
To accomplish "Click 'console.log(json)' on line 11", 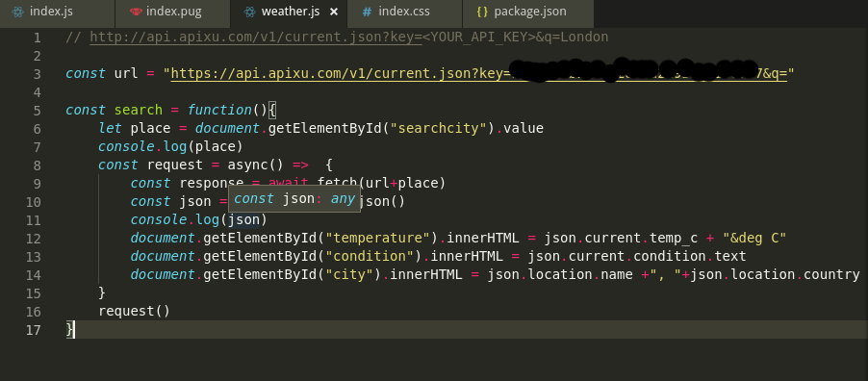I will click(x=199, y=220).
